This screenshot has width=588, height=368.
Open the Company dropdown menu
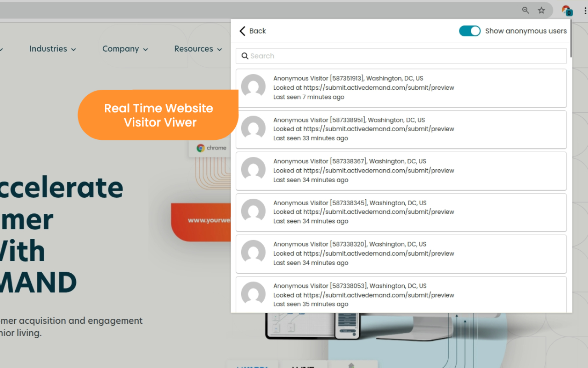pos(125,49)
